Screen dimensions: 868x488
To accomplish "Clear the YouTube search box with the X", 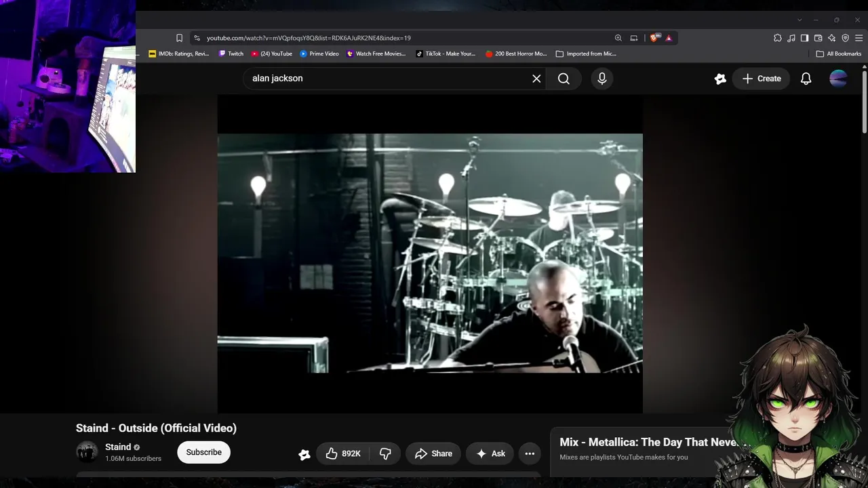I will (x=536, y=79).
